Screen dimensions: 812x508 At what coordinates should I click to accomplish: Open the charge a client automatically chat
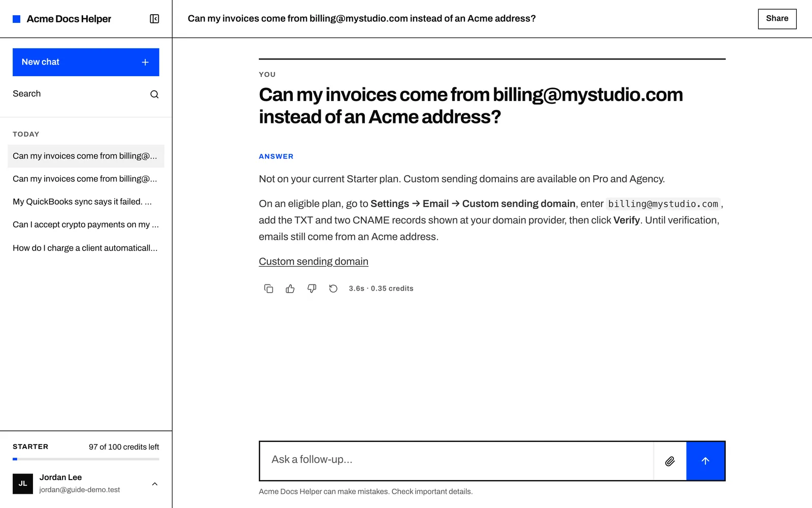86,248
